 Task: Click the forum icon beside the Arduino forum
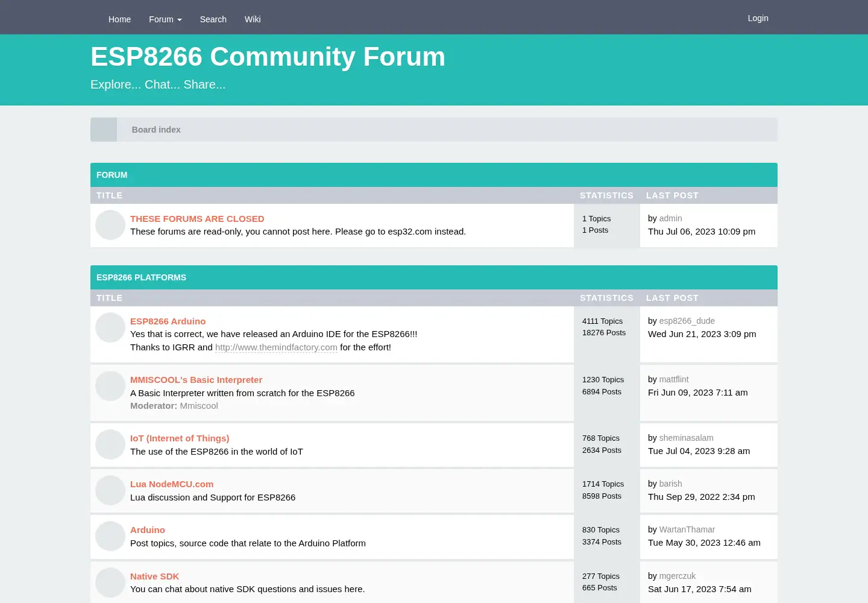[110, 536]
